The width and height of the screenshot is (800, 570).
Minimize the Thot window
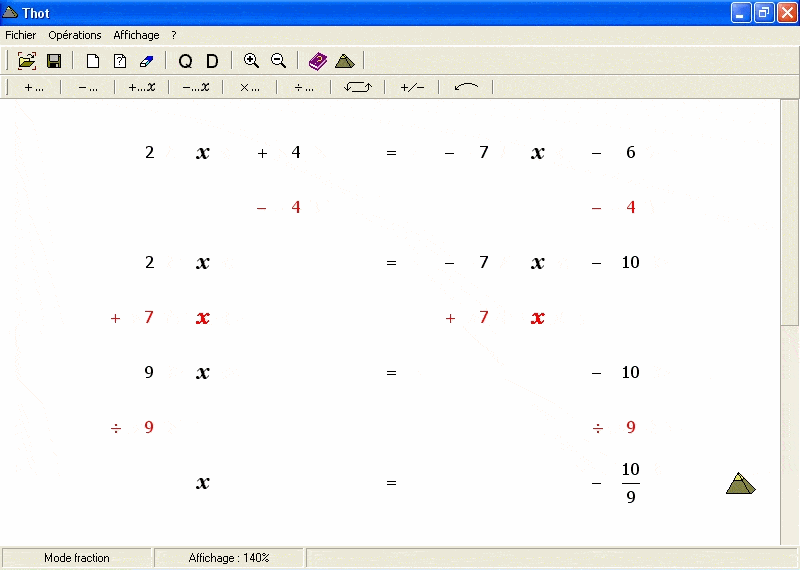click(x=741, y=13)
